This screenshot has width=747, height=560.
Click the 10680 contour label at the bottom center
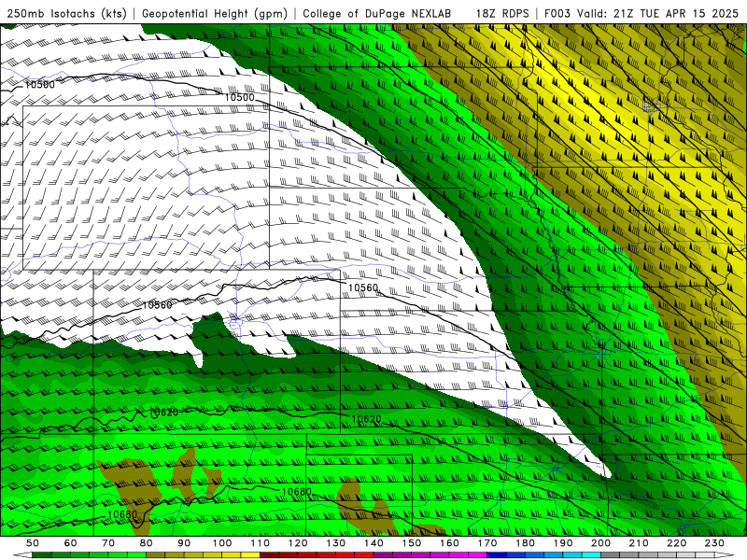pyautogui.click(x=296, y=492)
